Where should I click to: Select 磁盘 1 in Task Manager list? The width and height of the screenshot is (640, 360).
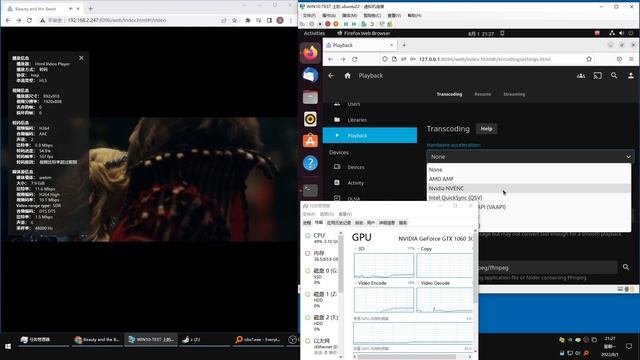(x=322, y=300)
